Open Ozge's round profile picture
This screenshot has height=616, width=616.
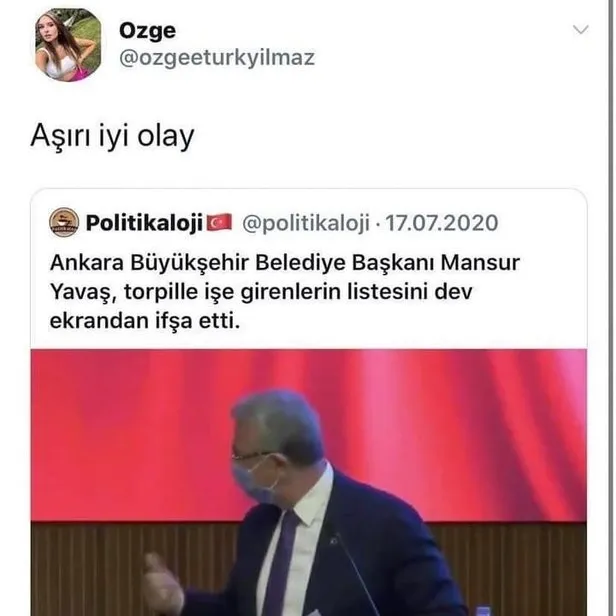[x=68, y=45]
